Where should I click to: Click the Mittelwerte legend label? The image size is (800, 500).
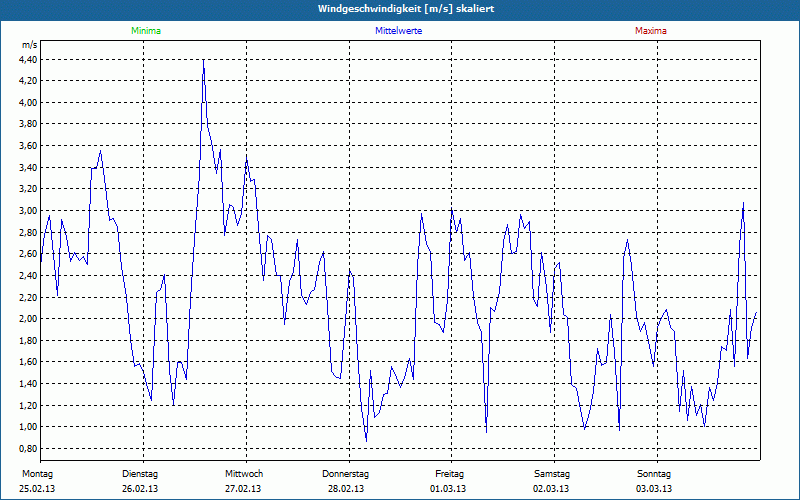[x=398, y=31]
